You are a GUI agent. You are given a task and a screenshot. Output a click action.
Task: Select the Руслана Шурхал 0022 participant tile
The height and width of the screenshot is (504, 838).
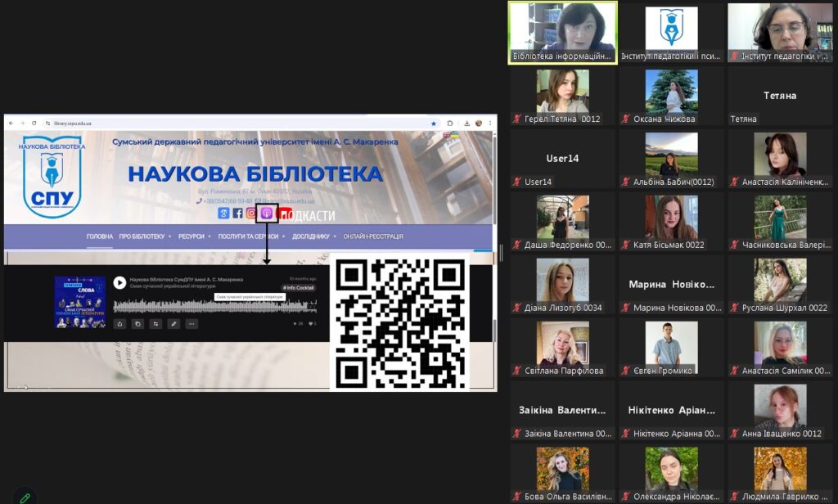780,286
